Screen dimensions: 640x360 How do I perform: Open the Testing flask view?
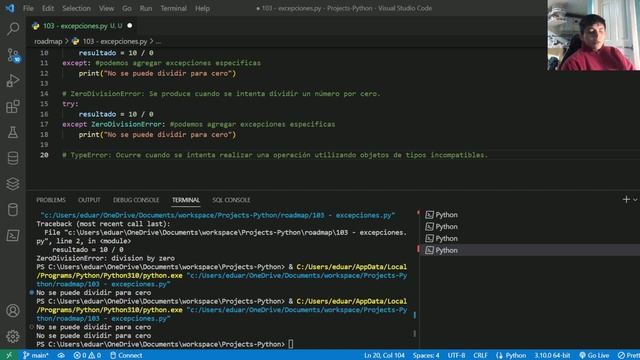(x=13, y=132)
